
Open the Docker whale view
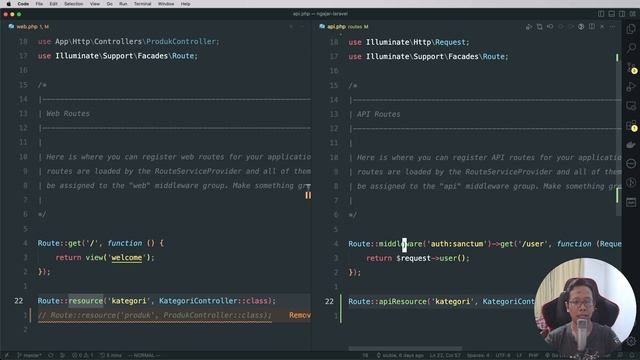point(631,144)
